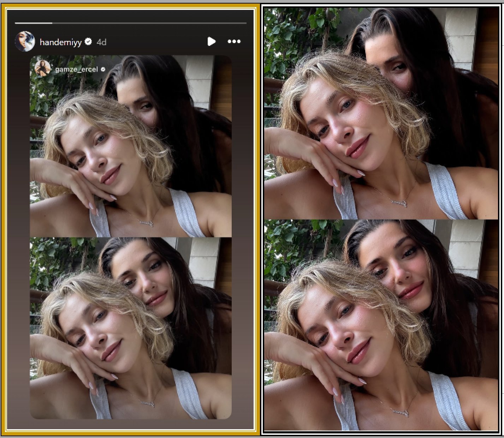Click the filled part of the story progress bar
This screenshot has width=504, height=438.
point(34,23)
